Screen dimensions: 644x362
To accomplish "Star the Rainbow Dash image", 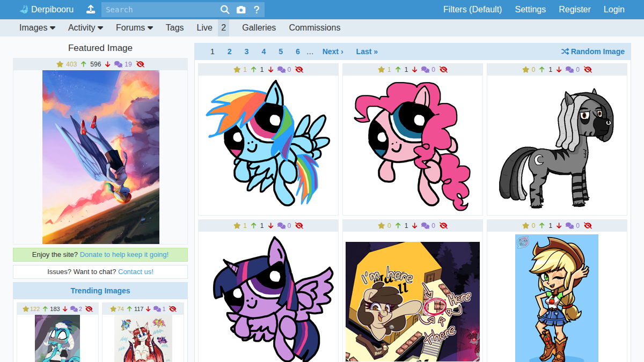I will (x=237, y=70).
